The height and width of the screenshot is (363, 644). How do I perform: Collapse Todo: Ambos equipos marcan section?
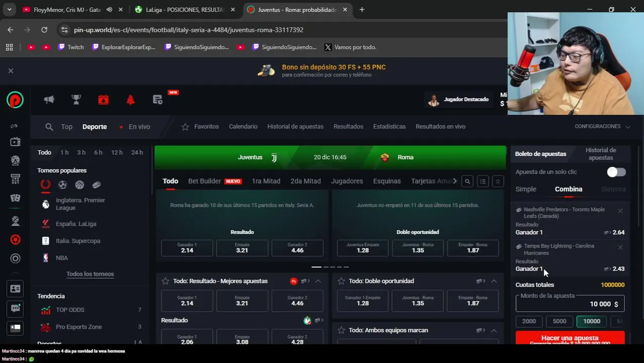(494, 330)
